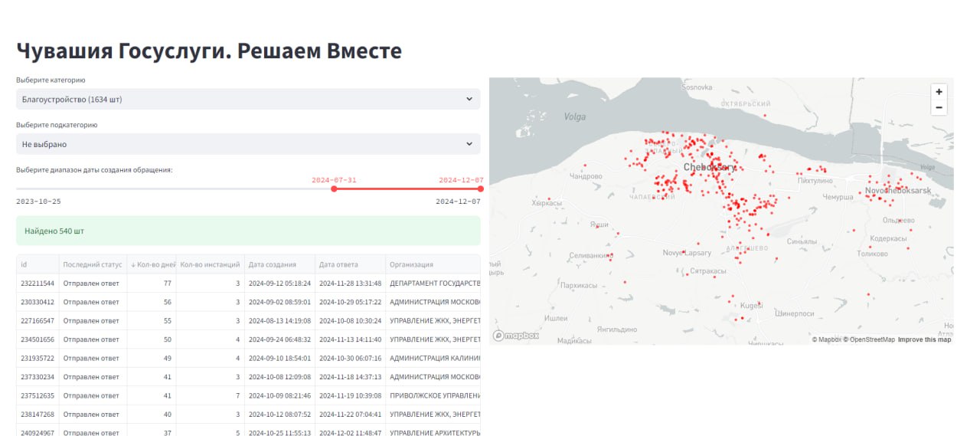Screen dimensions: 980x436
Task: Click the category dropdown chevron arrow
Action: (x=469, y=99)
